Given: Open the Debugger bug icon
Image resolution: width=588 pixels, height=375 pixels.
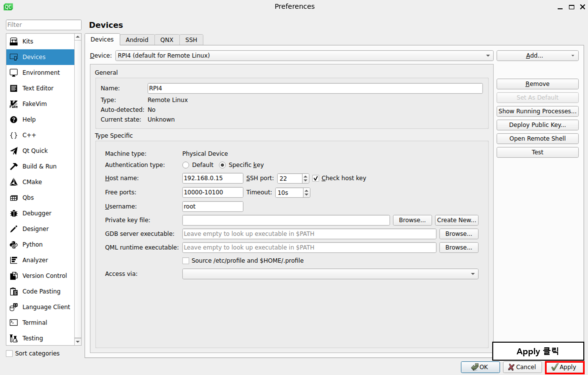Looking at the screenshot, I should tap(14, 213).
